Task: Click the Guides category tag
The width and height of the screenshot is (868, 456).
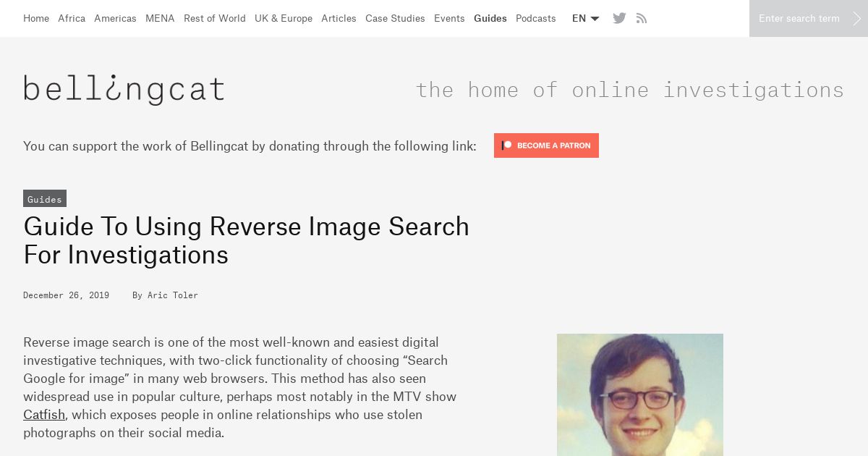Action: tap(45, 199)
